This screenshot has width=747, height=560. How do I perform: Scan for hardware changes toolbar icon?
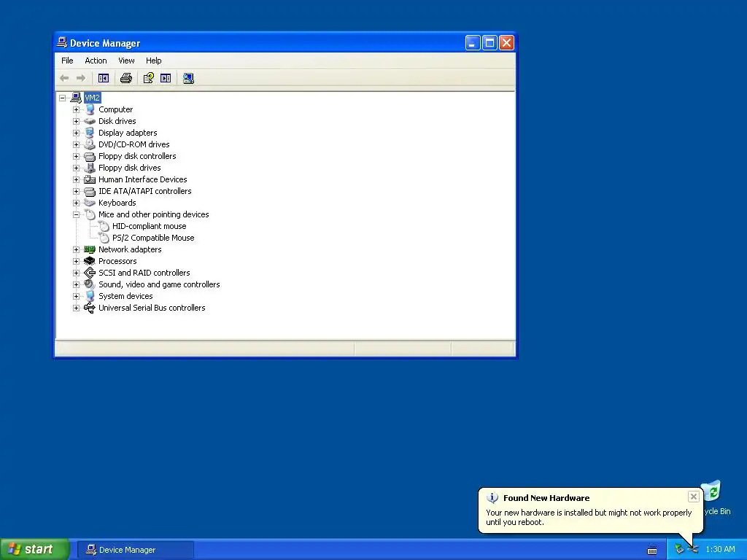click(x=188, y=78)
